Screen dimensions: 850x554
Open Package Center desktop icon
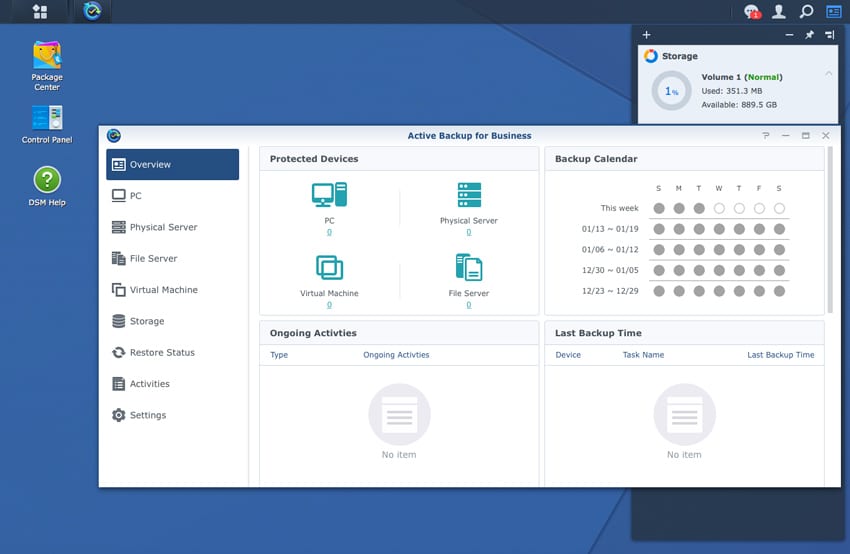click(47, 66)
